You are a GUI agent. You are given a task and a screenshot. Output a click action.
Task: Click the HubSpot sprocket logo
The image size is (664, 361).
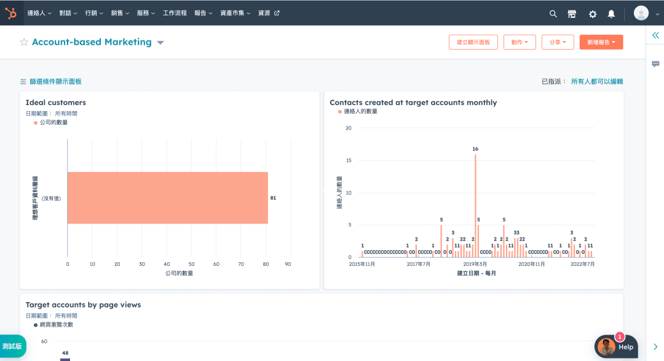11,13
